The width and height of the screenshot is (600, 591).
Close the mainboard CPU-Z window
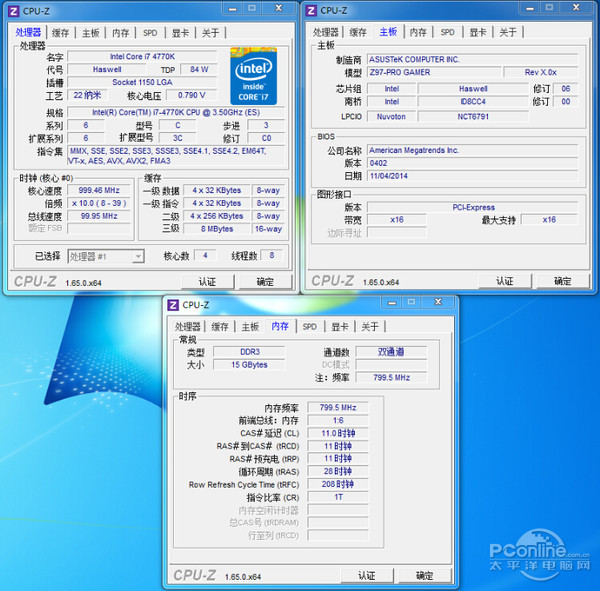point(576,8)
